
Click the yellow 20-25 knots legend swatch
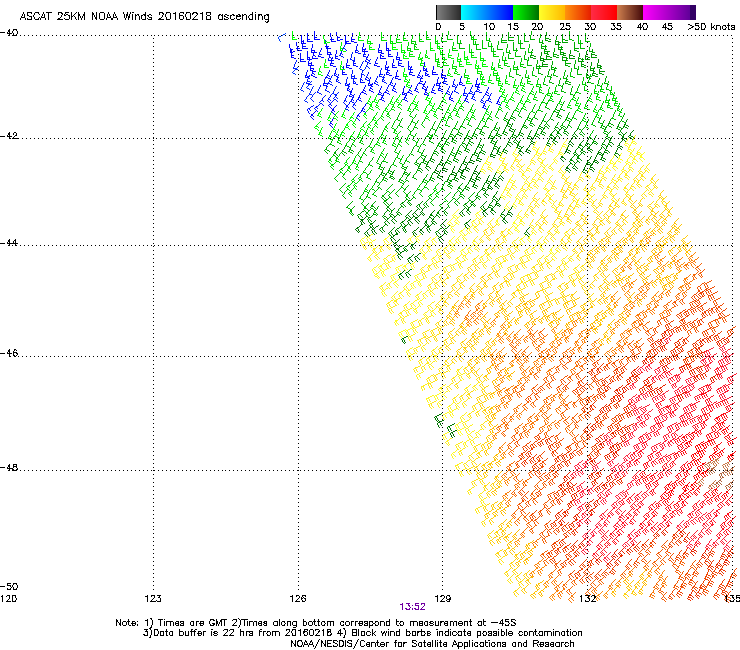[552, 12]
